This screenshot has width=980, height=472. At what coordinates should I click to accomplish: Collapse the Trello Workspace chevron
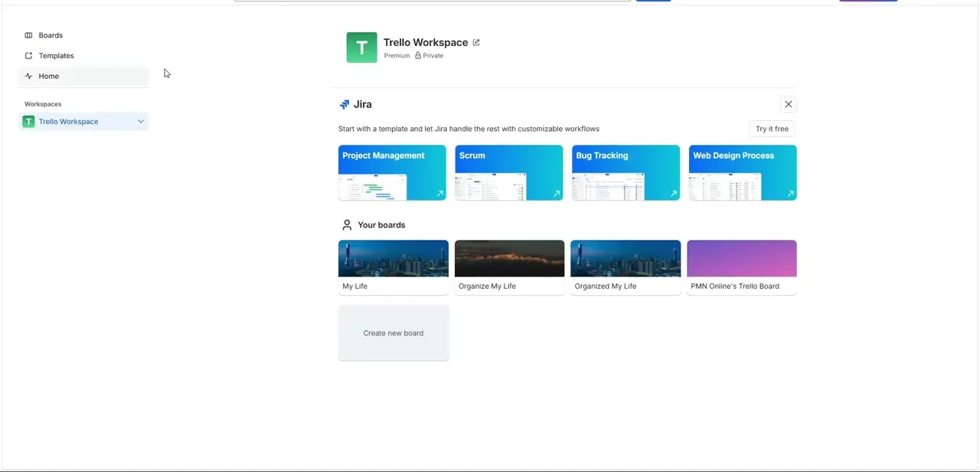click(140, 121)
